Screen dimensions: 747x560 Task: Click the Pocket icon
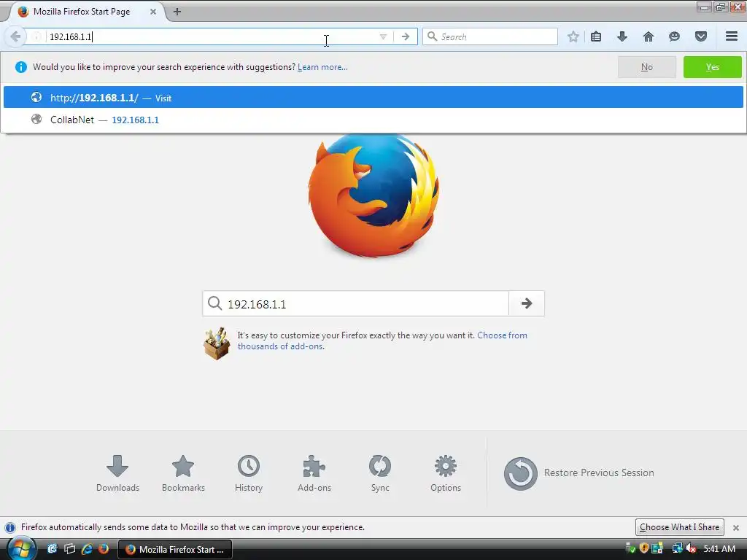click(x=700, y=36)
